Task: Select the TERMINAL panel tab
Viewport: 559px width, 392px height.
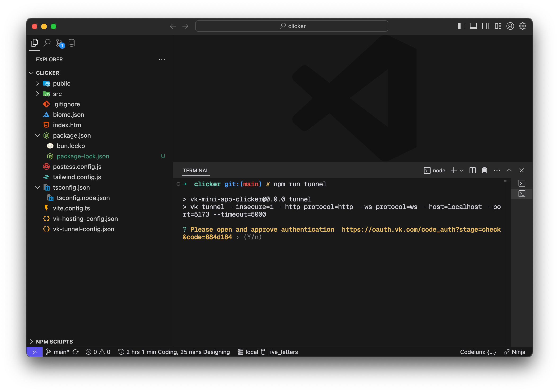Action: 196,170
